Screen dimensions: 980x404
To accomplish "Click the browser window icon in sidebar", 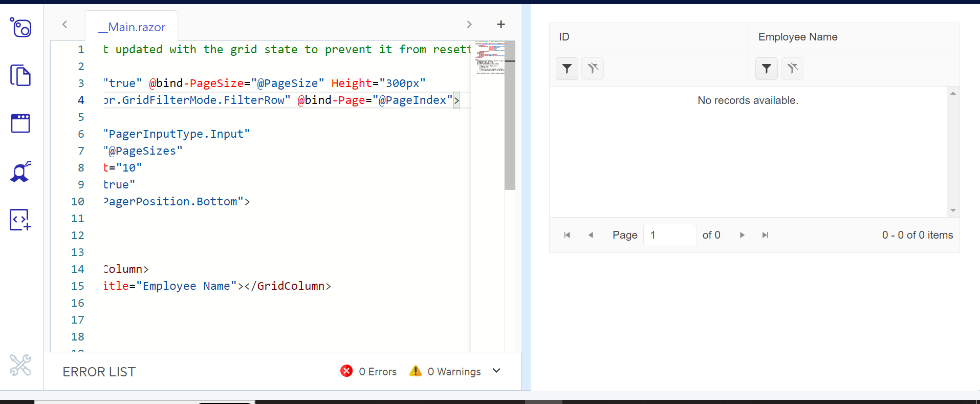I will coord(20,123).
